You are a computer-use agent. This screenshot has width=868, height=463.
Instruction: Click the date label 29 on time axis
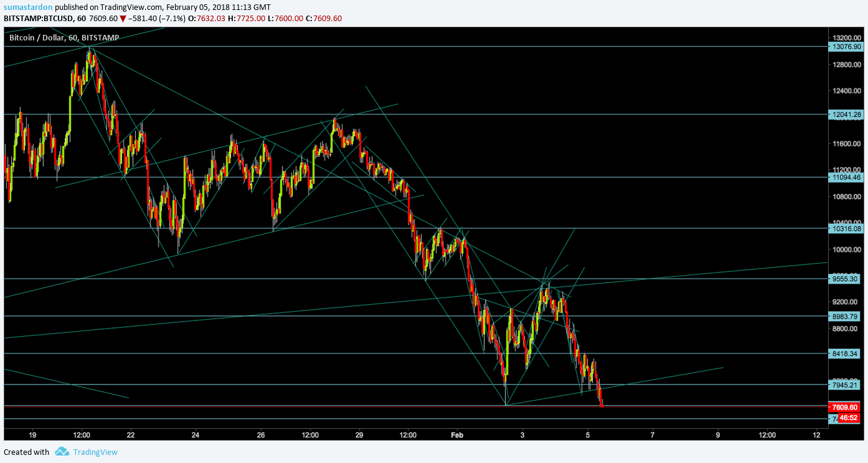(x=359, y=435)
